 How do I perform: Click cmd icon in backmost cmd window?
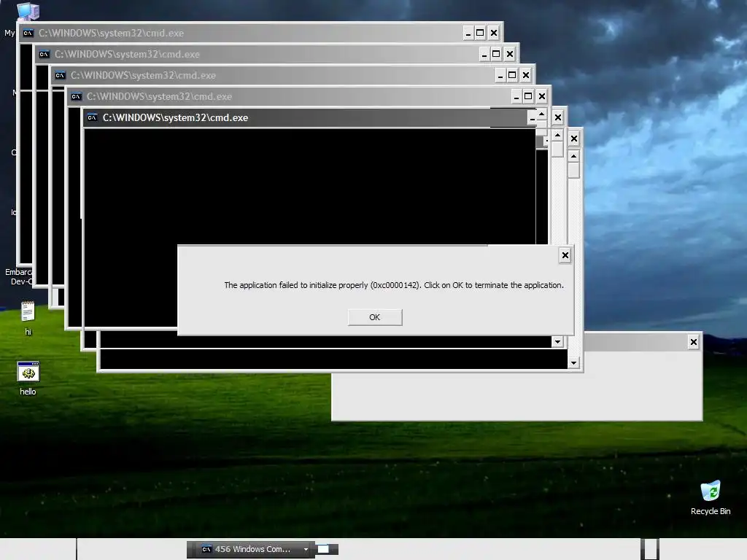28,33
